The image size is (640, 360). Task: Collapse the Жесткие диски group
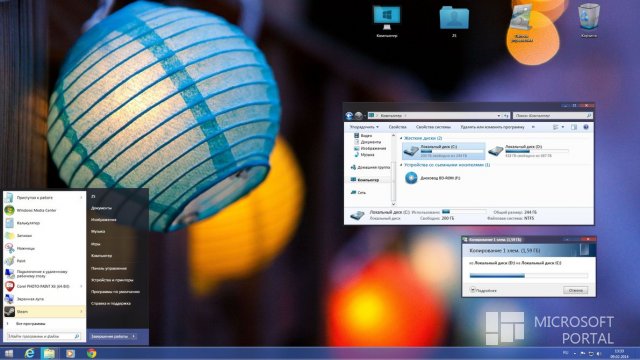[x=401, y=138]
